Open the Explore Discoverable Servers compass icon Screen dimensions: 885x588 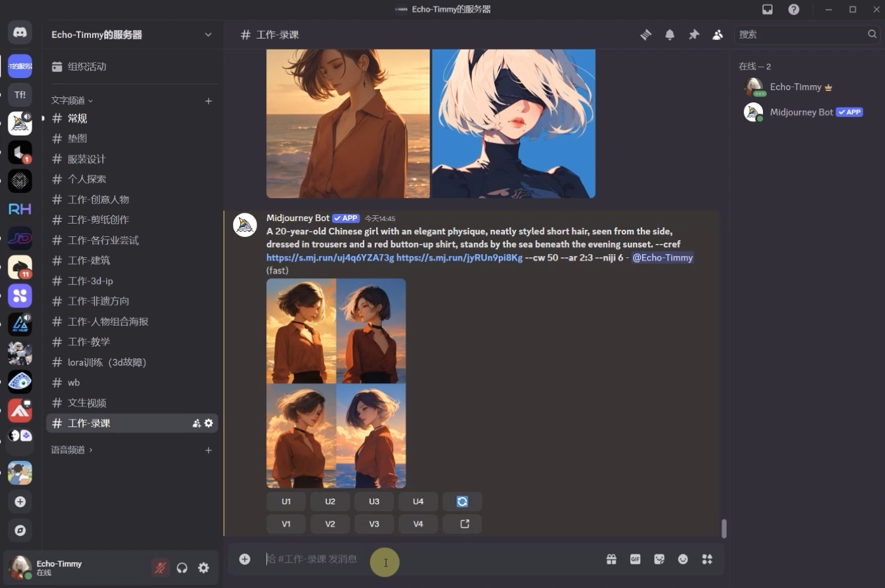coord(20,530)
